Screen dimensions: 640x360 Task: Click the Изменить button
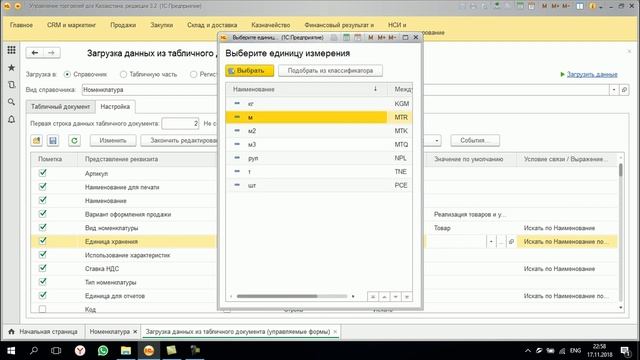click(113, 140)
